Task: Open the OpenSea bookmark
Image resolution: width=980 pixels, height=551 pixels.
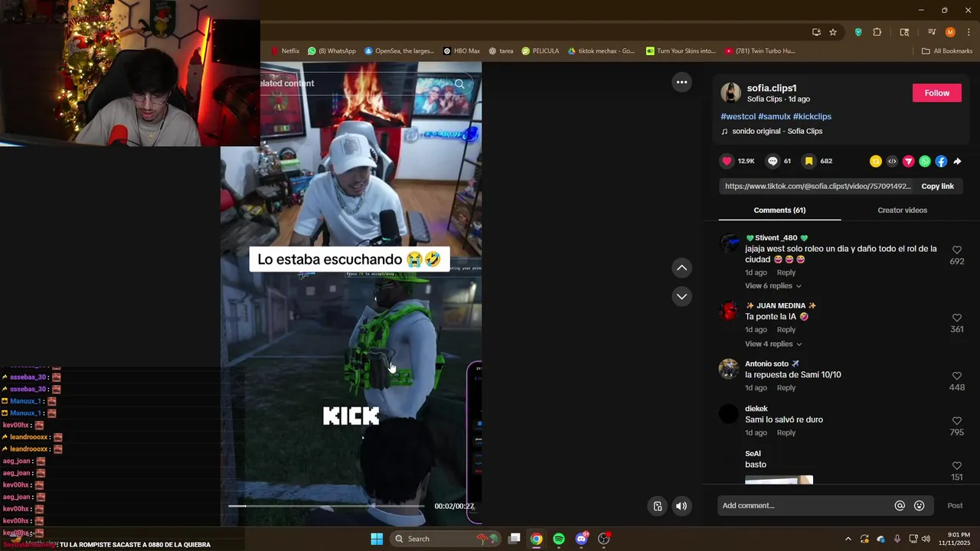Action: tap(399, 51)
